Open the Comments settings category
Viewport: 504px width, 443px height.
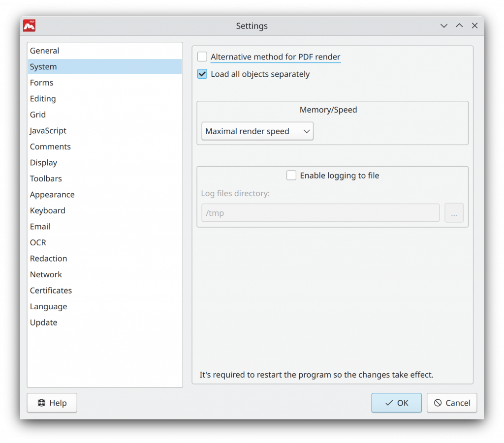tap(105, 147)
